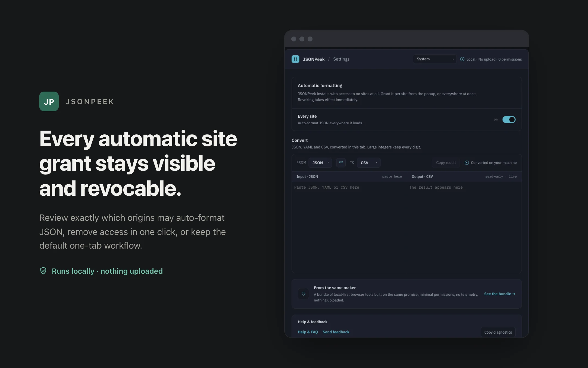Open the Help & FAQ link
588x368 pixels.
(x=308, y=332)
